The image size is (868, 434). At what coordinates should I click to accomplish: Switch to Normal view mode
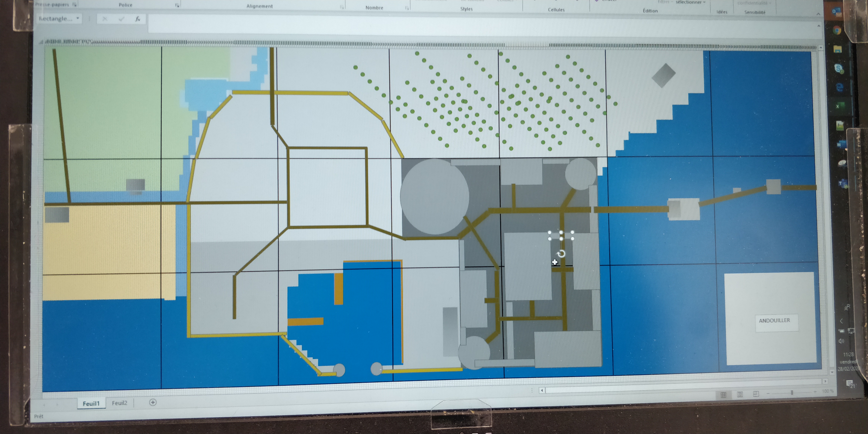pos(724,395)
